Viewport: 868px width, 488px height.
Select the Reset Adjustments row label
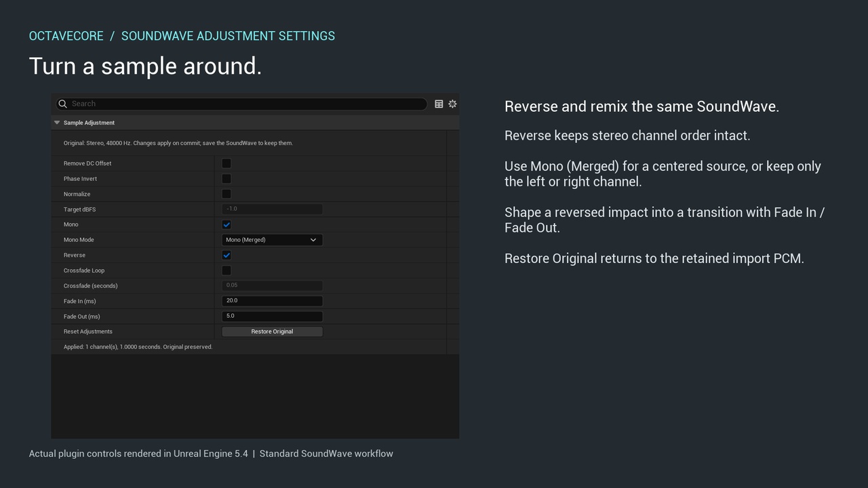click(x=88, y=331)
